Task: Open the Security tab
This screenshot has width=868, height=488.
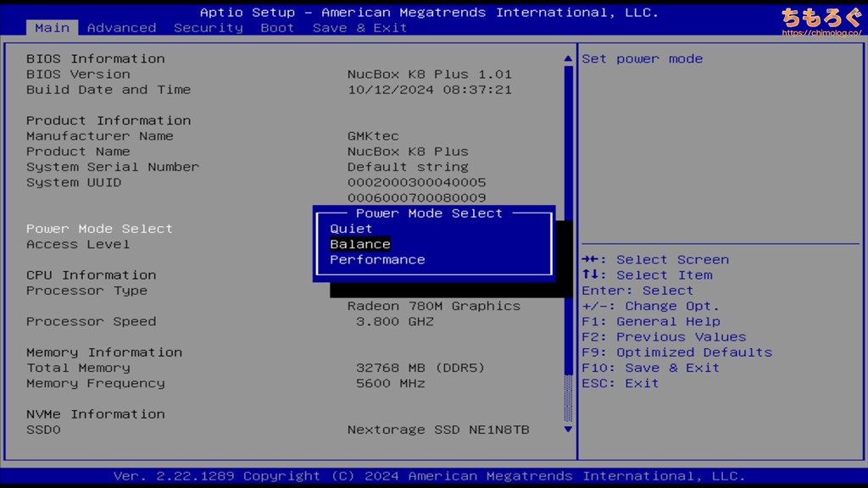Action: tap(209, 28)
